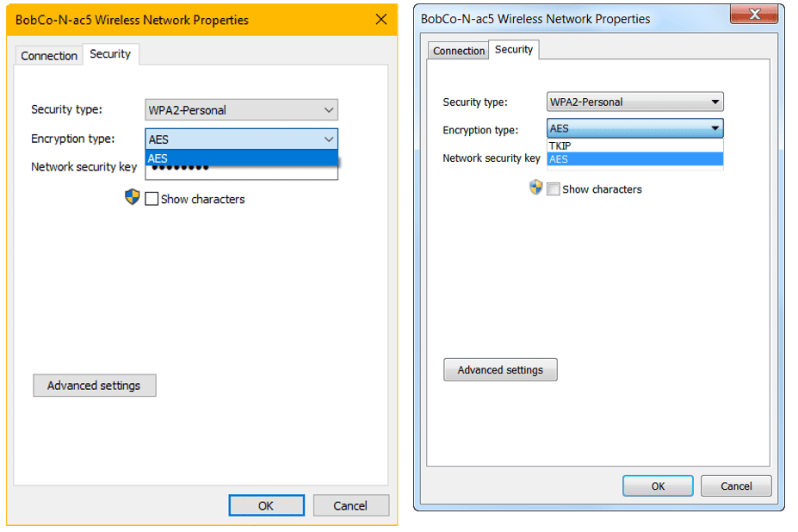Image resolution: width=798 pixels, height=532 pixels.
Task: Switch to Connection tab in left dialog
Action: coord(49,55)
